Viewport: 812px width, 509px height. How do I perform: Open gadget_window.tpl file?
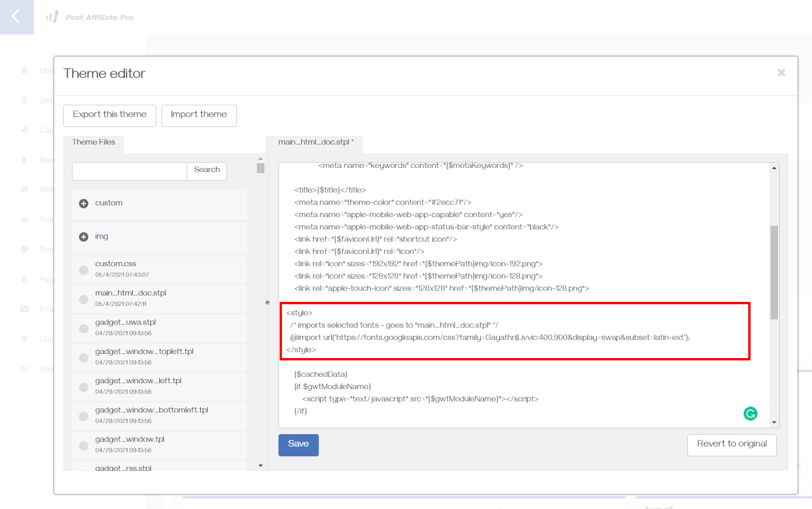tap(159, 445)
